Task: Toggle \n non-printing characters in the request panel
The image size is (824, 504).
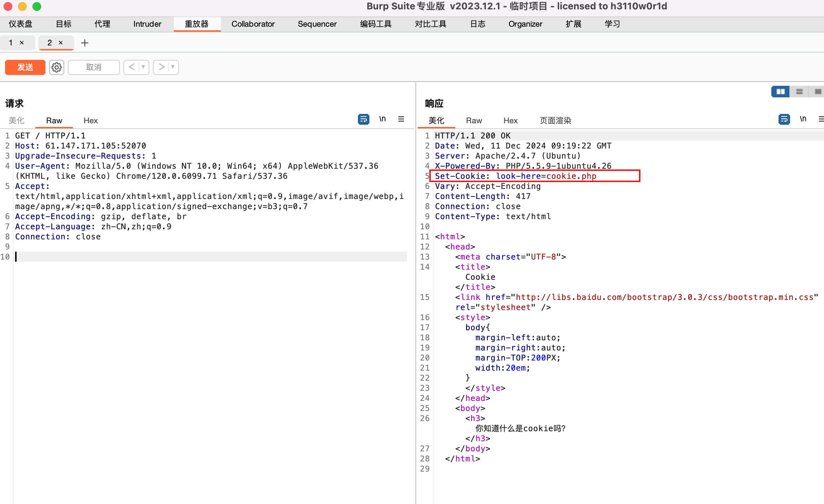Action: click(382, 119)
